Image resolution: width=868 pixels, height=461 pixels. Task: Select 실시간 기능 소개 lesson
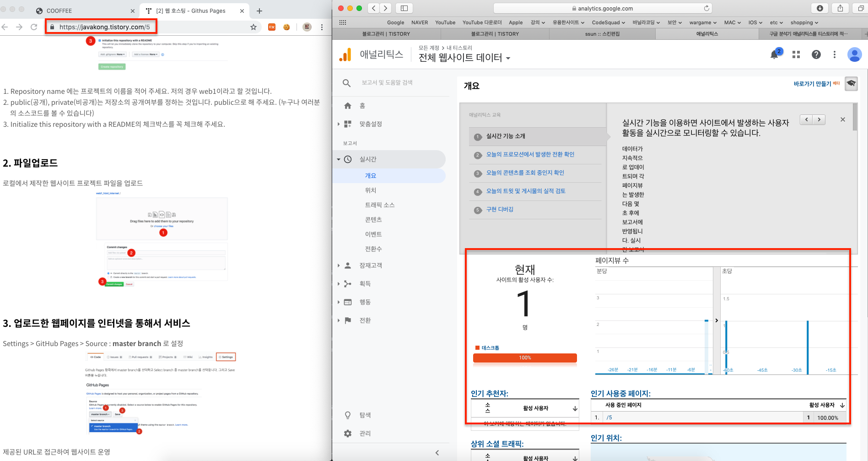506,136
